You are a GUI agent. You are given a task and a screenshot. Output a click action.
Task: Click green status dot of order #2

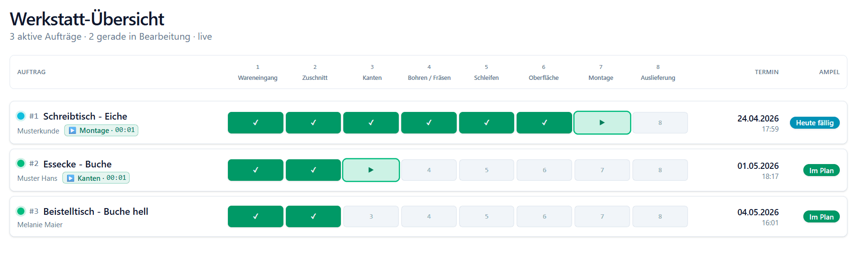(21, 163)
